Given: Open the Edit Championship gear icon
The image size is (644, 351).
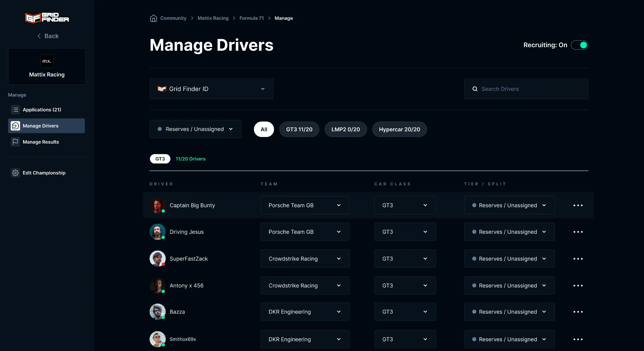Looking at the screenshot, I should (x=15, y=173).
